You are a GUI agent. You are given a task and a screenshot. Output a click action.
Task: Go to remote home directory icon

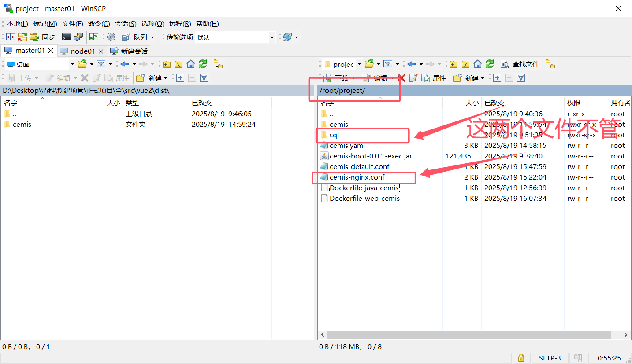477,64
